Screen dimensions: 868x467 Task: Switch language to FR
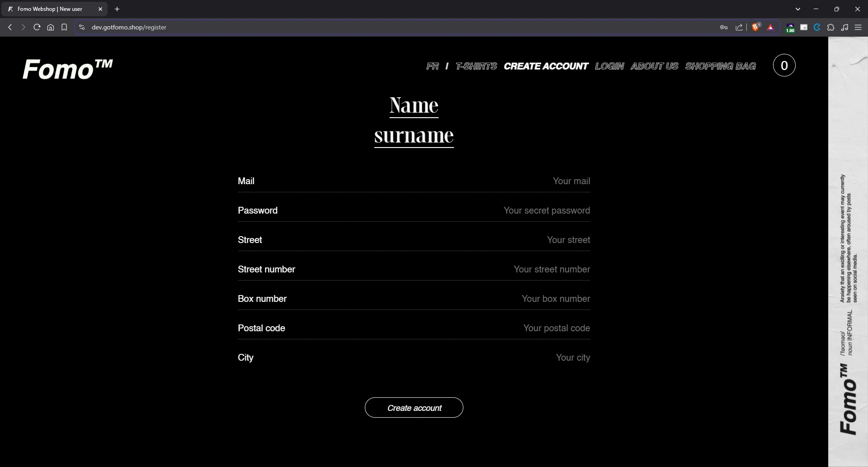[433, 66]
